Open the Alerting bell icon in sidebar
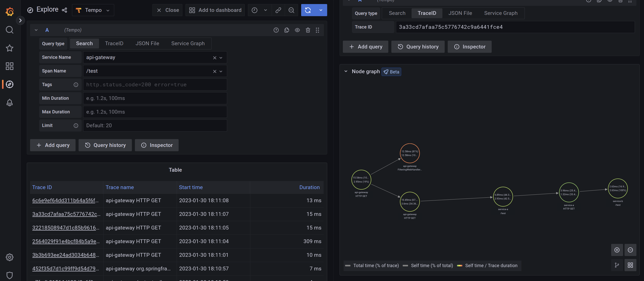644x281 pixels. tap(10, 103)
